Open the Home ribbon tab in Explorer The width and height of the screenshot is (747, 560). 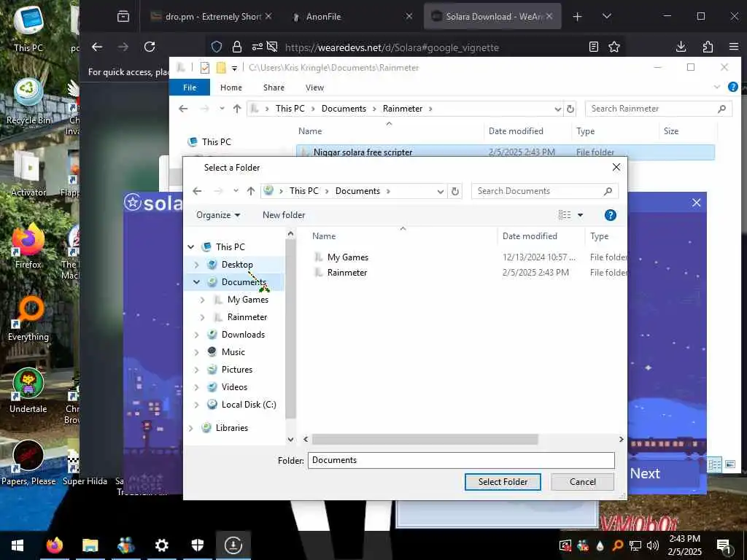(x=231, y=87)
